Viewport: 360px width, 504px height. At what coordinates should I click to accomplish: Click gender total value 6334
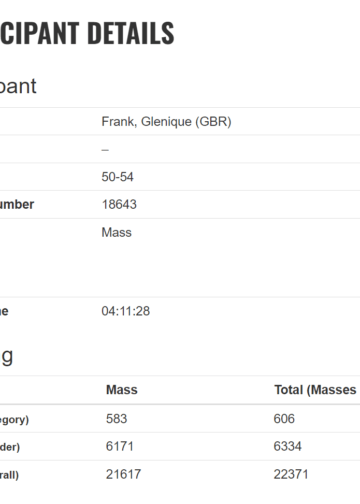tap(287, 446)
